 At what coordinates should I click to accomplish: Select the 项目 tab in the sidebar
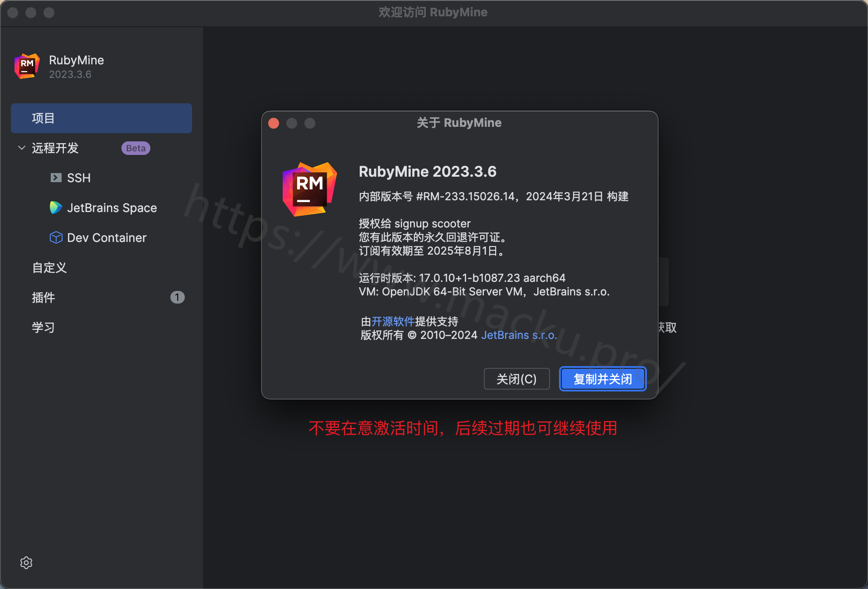[101, 118]
